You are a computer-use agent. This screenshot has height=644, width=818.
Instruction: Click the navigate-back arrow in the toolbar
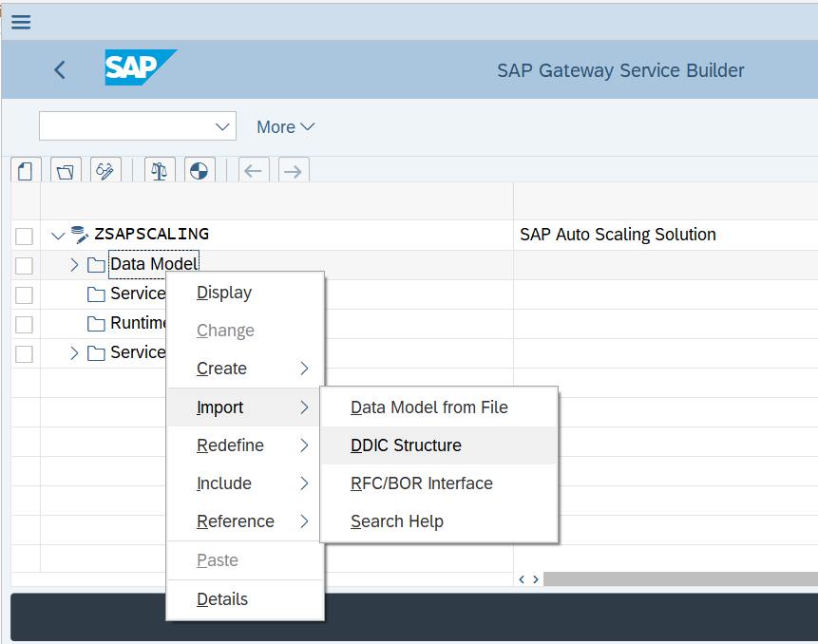[254, 171]
